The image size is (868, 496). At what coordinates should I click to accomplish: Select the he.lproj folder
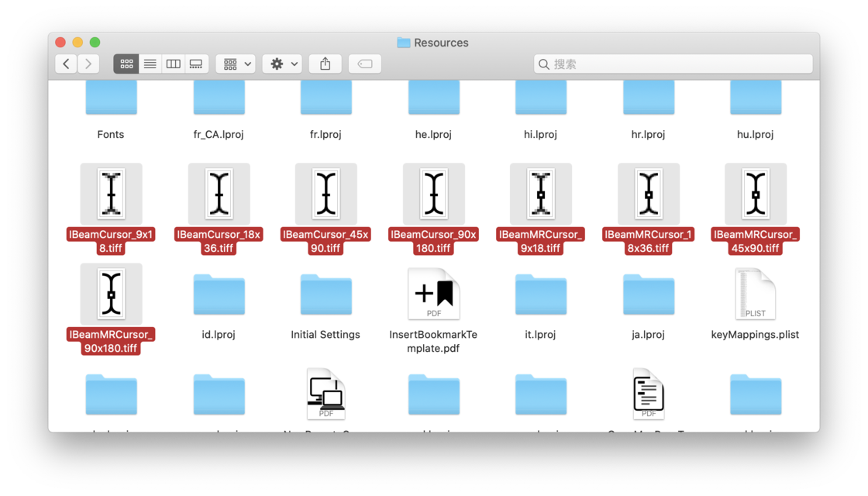click(x=434, y=98)
